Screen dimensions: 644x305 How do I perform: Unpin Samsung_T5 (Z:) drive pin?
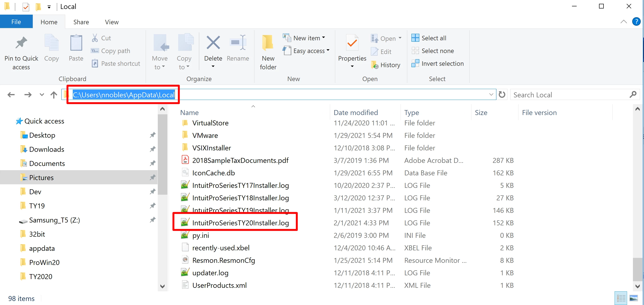point(153,220)
